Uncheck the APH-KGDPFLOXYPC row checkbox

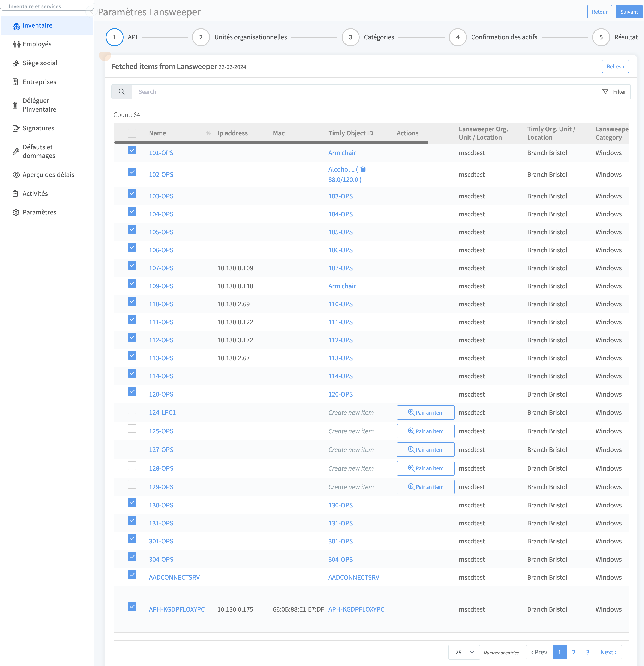coord(132,606)
